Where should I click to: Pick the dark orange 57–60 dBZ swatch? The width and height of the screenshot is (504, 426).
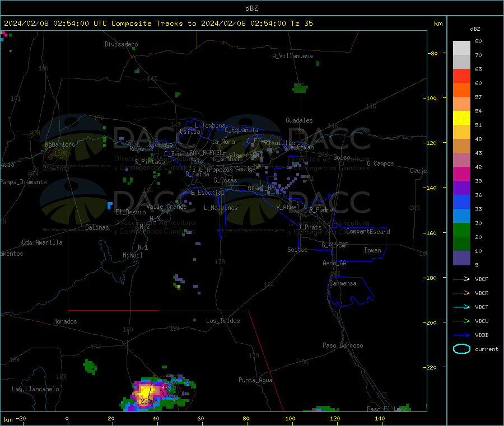pyautogui.click(x=461, y=90)
